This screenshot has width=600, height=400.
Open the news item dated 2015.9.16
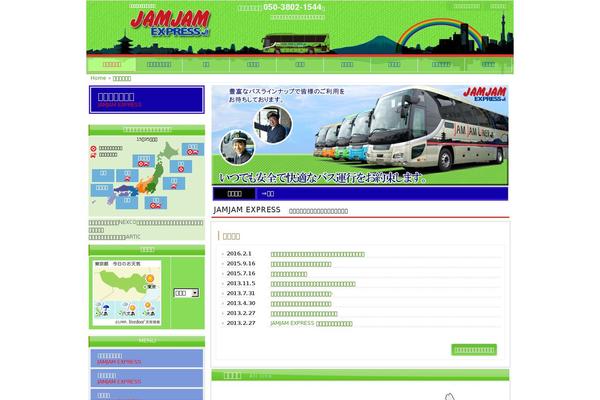click(301, 264)
